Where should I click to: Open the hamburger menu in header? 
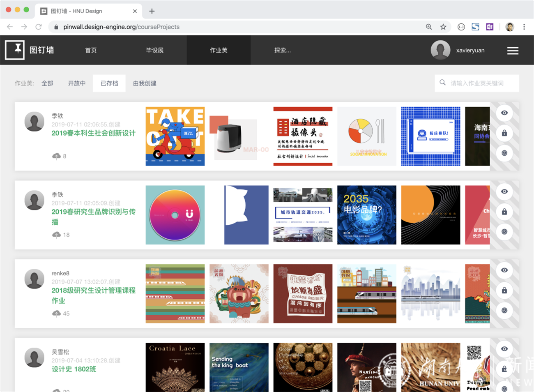(512, 51)
